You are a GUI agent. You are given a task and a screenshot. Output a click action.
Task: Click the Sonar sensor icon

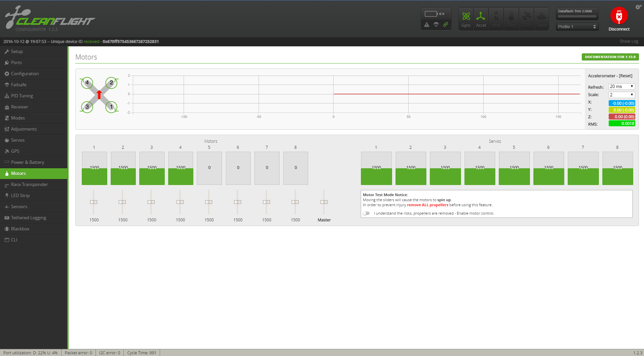click(541, 19)
